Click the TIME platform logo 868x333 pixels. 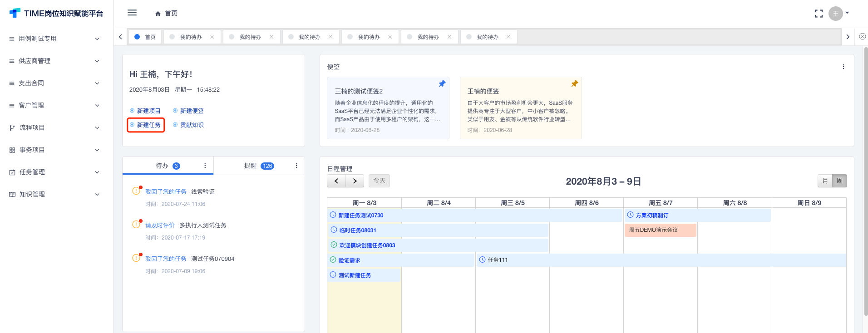[15, 13]
